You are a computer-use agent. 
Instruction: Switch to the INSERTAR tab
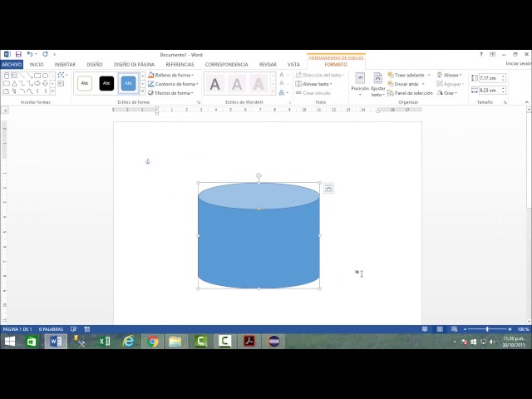(65, 64)
